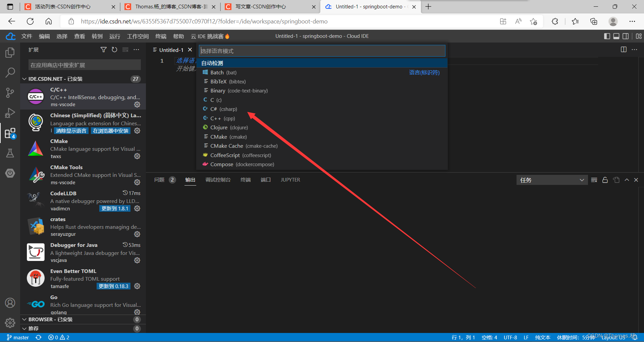Select C++ (cpp) language mode

coord(322,118)
